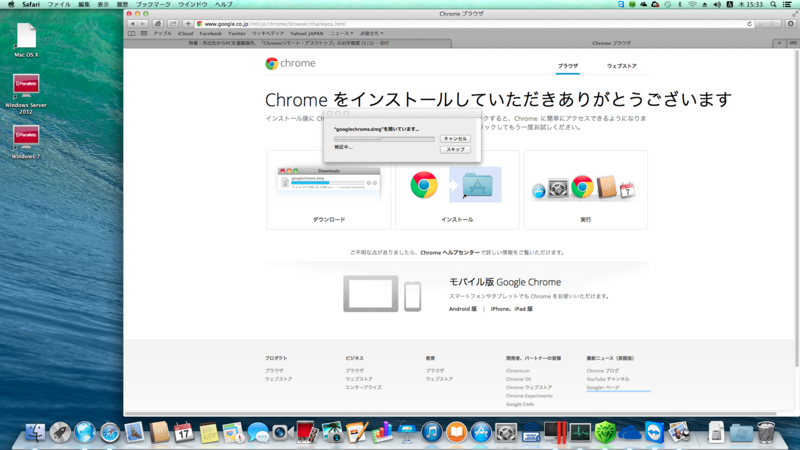Select the ウェブストア page tab
The height and width of the screenshot is (450, 800).
[621, 66]
